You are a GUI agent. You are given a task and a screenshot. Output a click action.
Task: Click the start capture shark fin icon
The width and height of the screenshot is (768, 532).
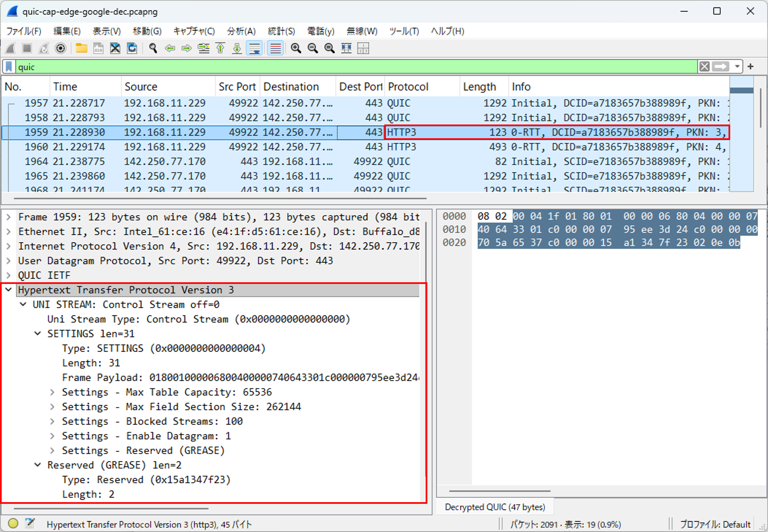11,48
